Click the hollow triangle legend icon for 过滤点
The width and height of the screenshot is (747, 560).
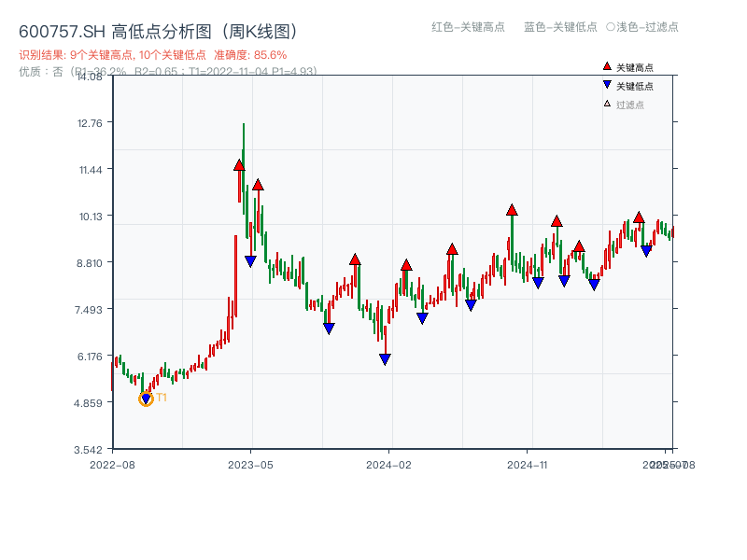(607, 104)
